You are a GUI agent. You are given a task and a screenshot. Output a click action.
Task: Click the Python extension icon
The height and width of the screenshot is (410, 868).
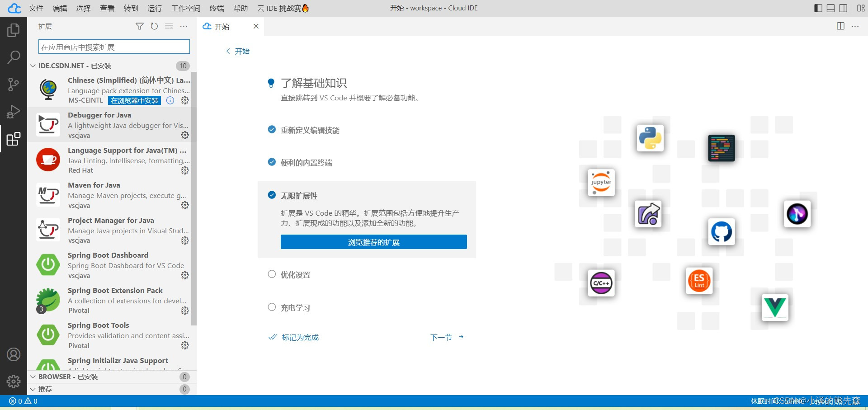(x=650, y=138)
